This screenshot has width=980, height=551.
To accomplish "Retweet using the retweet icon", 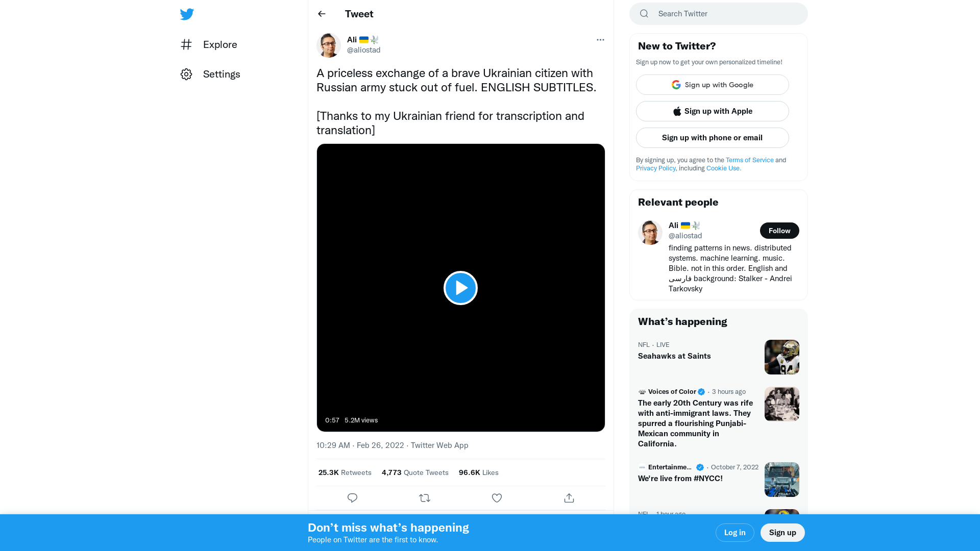I will pyautogui.click(x=425, y=498).
